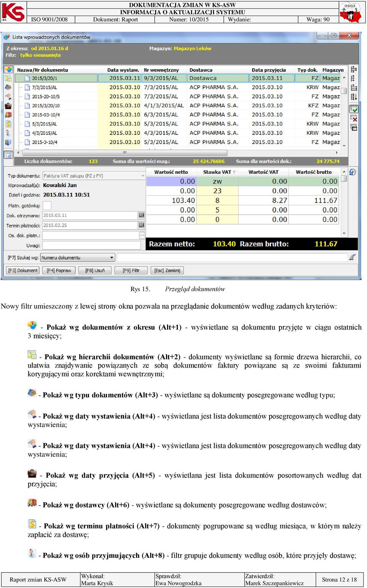Select document row 5/3/2015/AL

(178, 124)
